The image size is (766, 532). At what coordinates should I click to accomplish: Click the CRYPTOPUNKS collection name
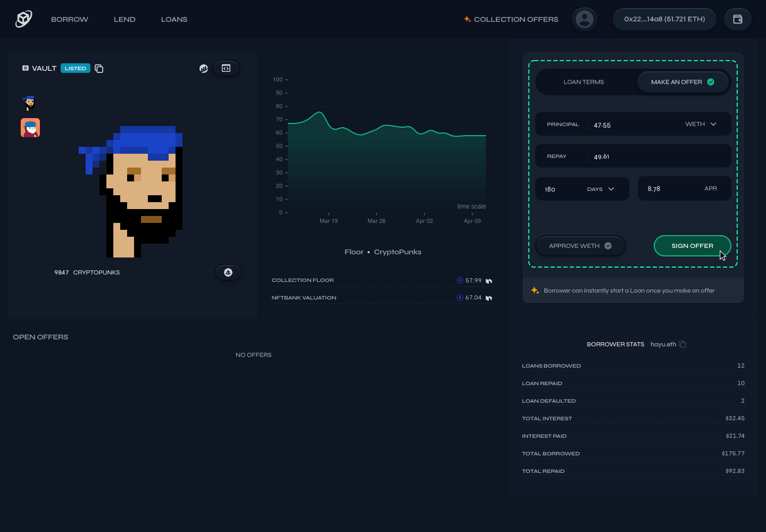coord(96,272)
